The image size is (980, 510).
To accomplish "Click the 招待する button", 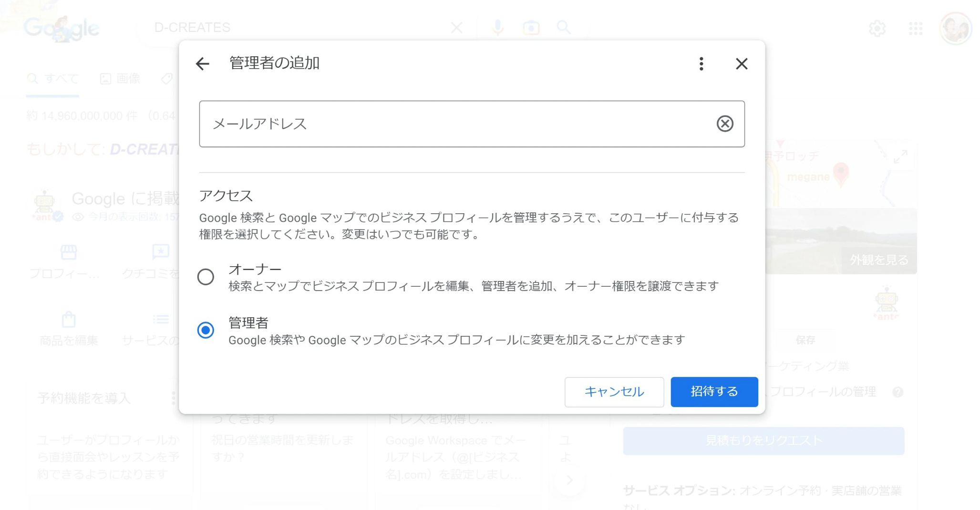I will [714, 392].
